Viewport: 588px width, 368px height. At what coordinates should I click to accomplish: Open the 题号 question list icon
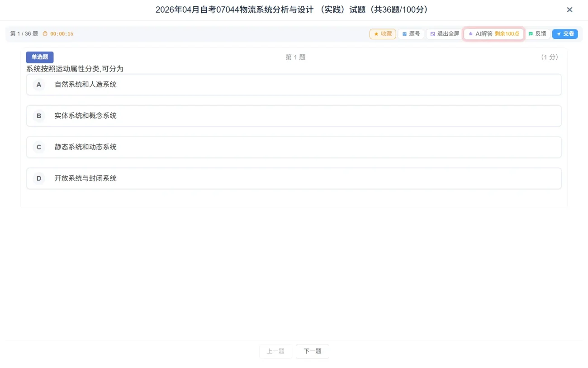404,34
